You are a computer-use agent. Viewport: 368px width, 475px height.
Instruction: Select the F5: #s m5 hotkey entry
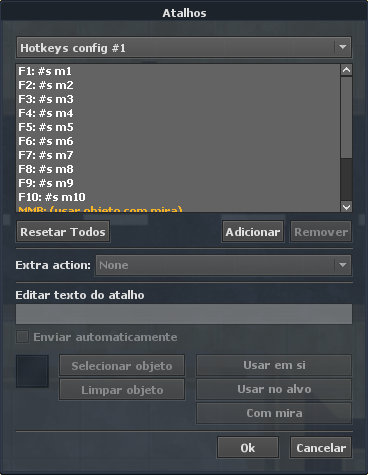pyautogui.click(x=178, y=127)
